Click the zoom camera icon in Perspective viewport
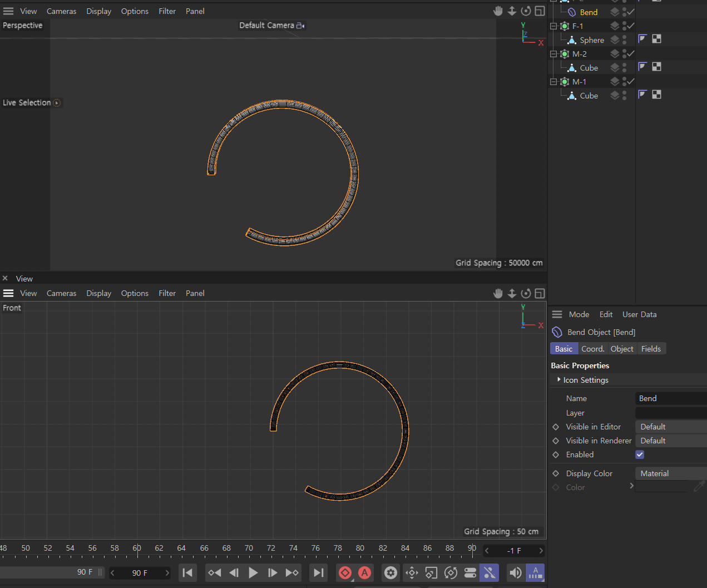The image size is (707, 588). click(x=512, y=11)
